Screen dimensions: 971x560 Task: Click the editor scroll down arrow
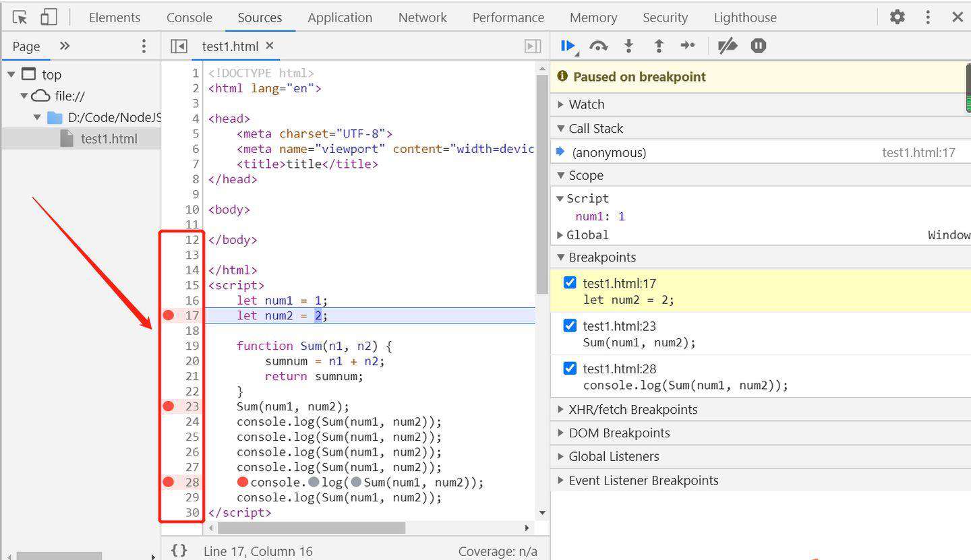tap(543, 513)
